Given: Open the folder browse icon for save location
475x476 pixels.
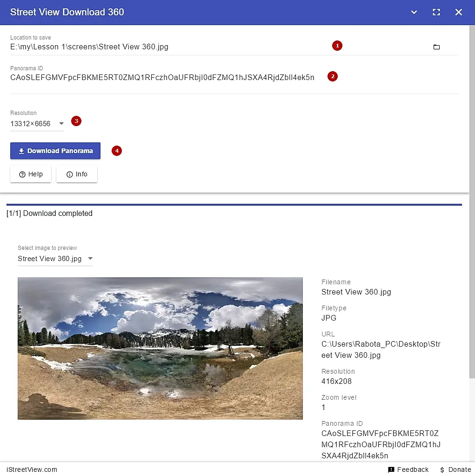Looking at the screenshot, I should (x=436, y=47).
